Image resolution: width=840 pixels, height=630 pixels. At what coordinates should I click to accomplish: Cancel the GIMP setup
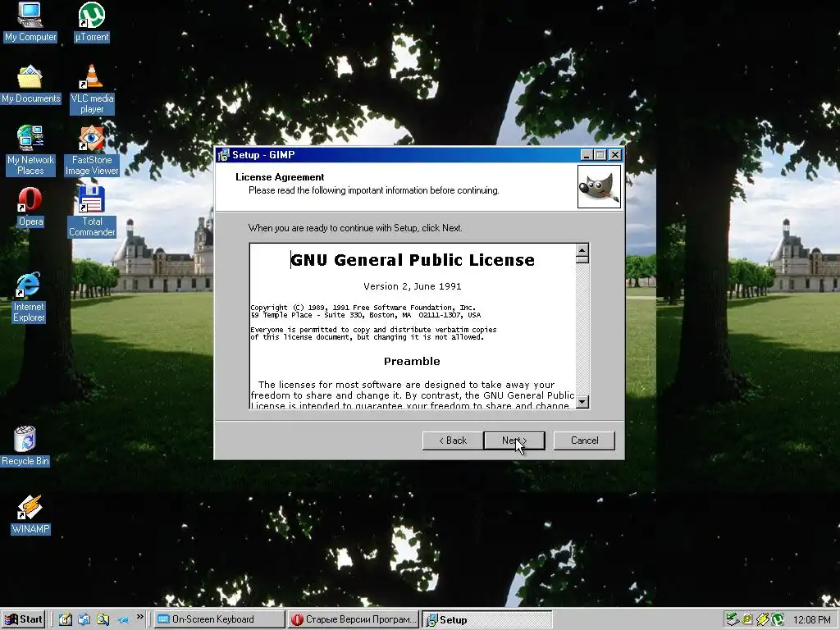coord(584,441)
